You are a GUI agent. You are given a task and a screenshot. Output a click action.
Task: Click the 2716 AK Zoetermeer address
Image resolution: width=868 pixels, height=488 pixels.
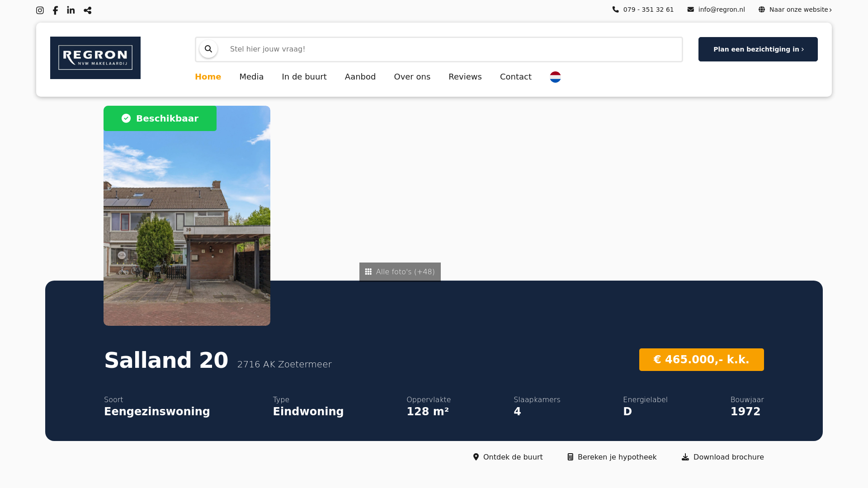[284, 364]
